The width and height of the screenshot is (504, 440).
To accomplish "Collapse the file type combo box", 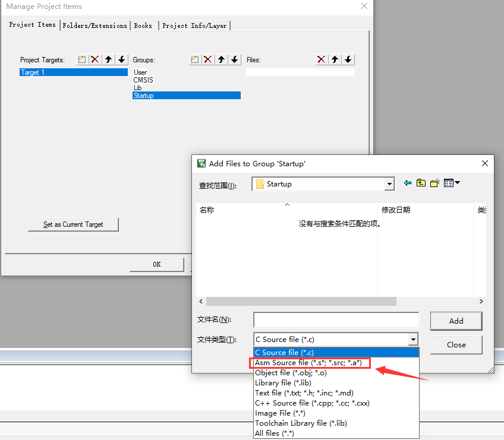I will pos(413,340).
